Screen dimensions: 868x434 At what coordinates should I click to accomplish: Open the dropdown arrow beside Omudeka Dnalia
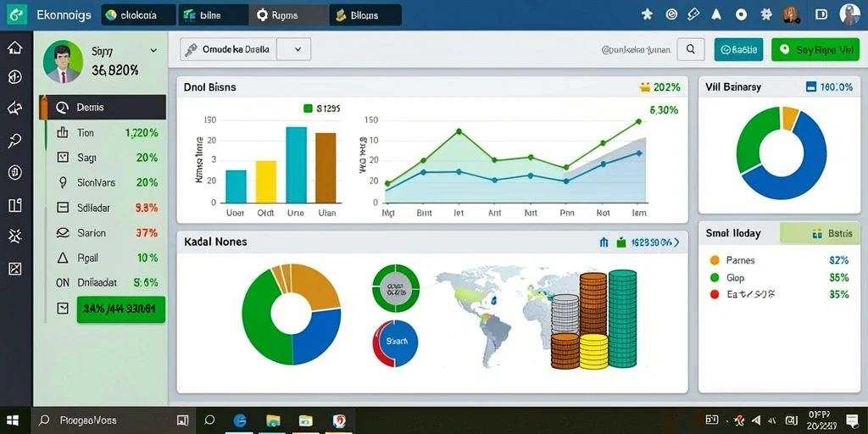[298, 49]
